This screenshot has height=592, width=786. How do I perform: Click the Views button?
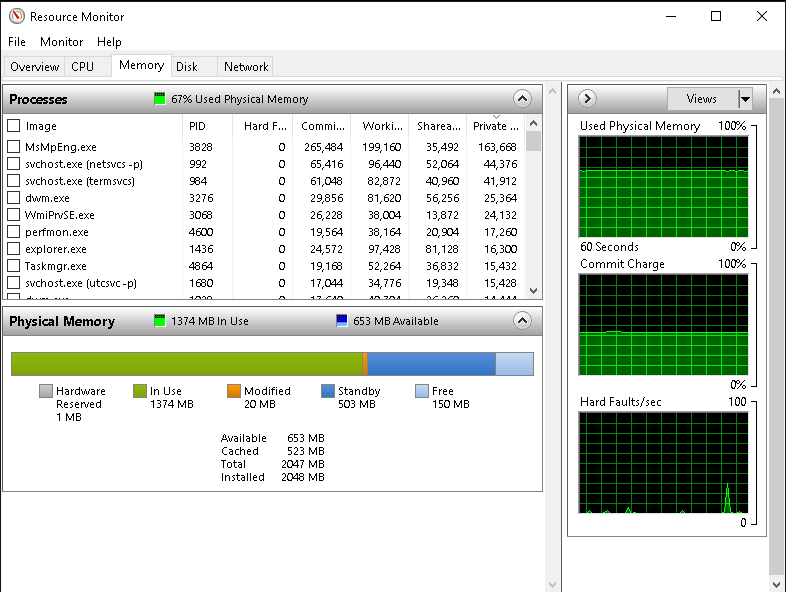[702, 98]
